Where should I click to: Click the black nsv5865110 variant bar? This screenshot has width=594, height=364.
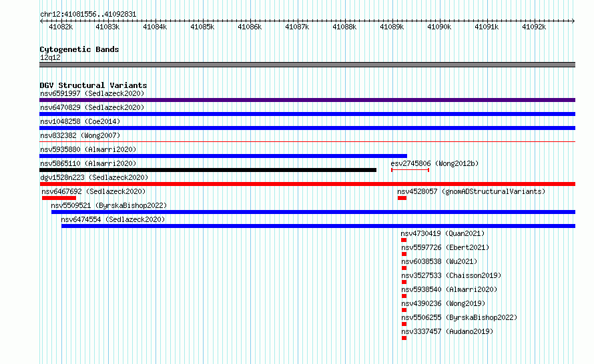[208, 170]
